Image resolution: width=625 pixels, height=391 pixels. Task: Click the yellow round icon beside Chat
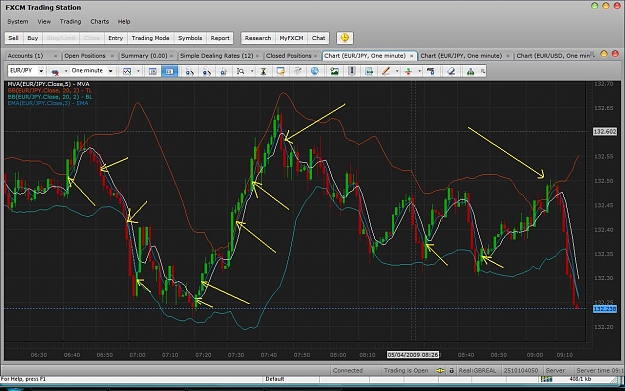click(345, 38)
